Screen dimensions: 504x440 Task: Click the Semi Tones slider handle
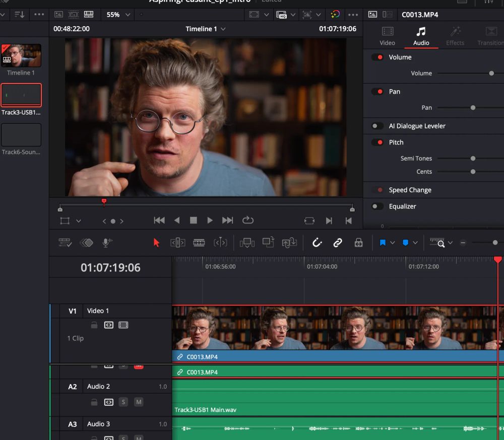[x=473, y=159]
